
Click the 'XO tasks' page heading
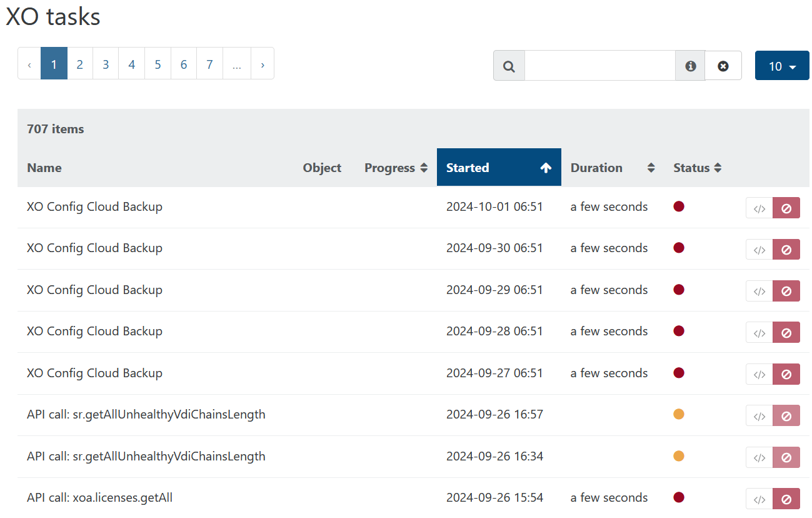53,16
